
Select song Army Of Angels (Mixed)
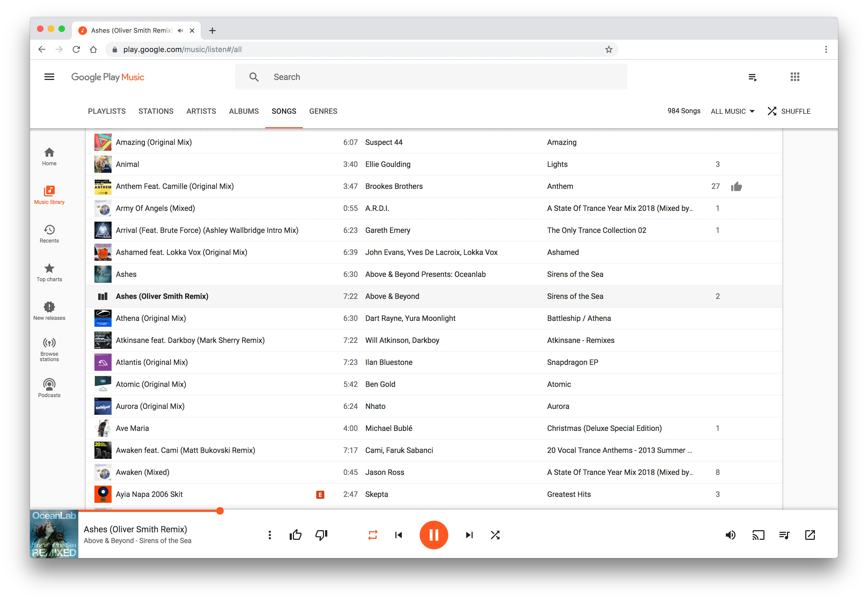click(x=155, y=208)
